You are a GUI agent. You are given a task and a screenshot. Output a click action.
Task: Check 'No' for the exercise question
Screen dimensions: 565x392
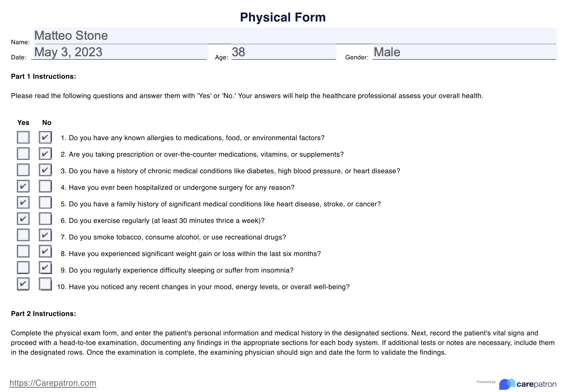coord(45,218)
